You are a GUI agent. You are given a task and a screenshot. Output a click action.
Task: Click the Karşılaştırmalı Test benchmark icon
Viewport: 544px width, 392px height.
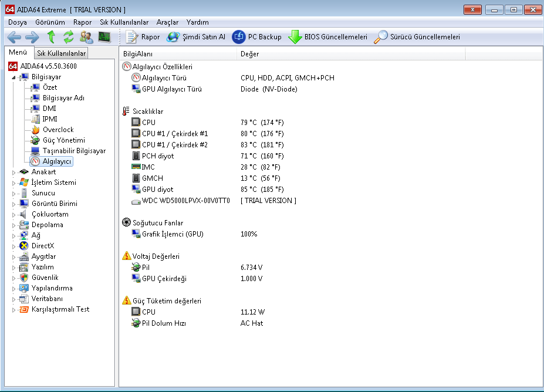click(24, 309)
